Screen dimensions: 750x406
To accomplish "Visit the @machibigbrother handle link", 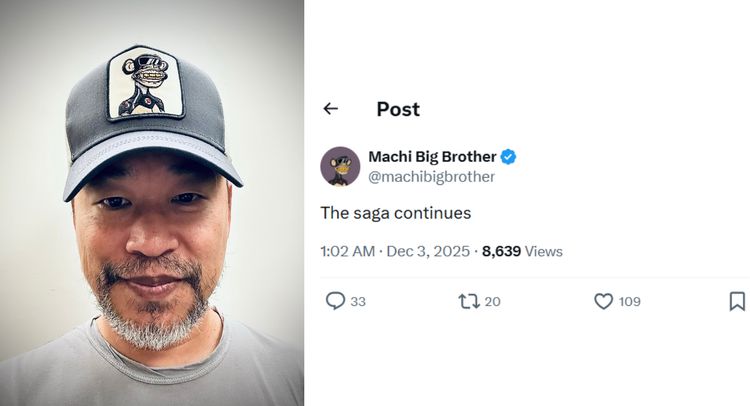I will [x=431, y=177].
